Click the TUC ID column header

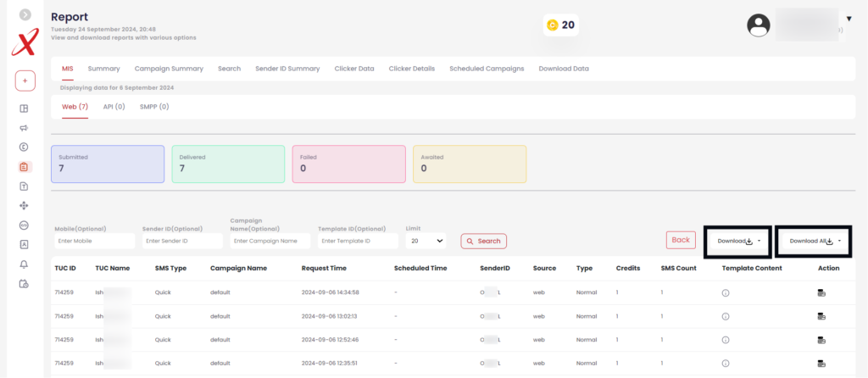pos(65,268)
